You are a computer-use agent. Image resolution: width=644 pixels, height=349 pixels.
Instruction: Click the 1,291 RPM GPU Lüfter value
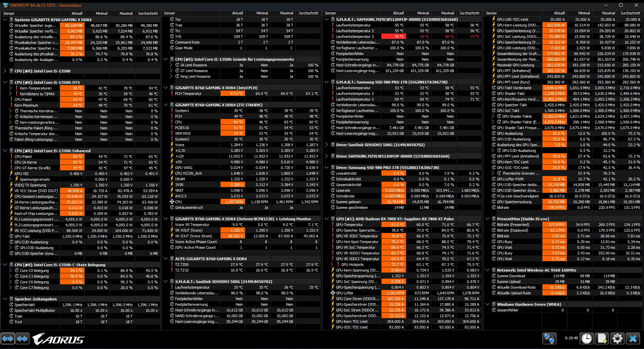(x=394, y=293)
